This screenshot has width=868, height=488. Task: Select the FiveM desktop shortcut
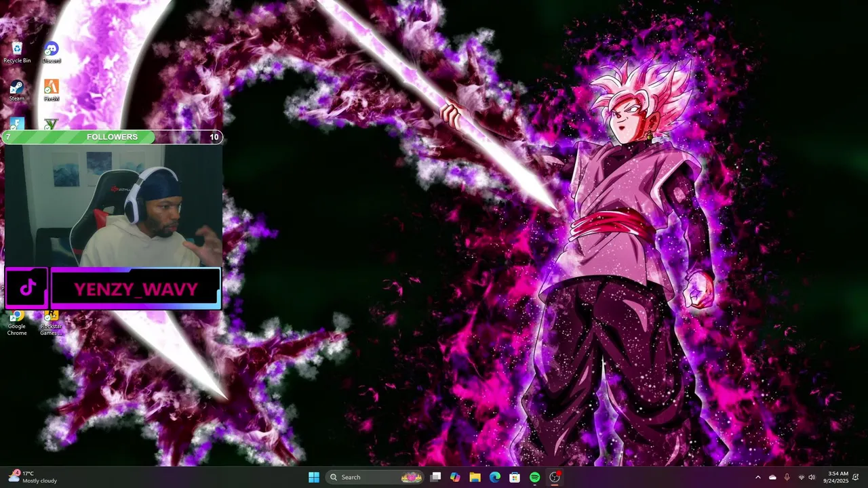click(x=52, y=91)
